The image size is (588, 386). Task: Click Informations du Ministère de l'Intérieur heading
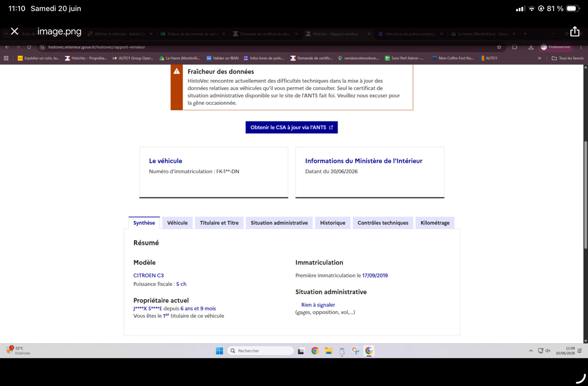(364, 161)
